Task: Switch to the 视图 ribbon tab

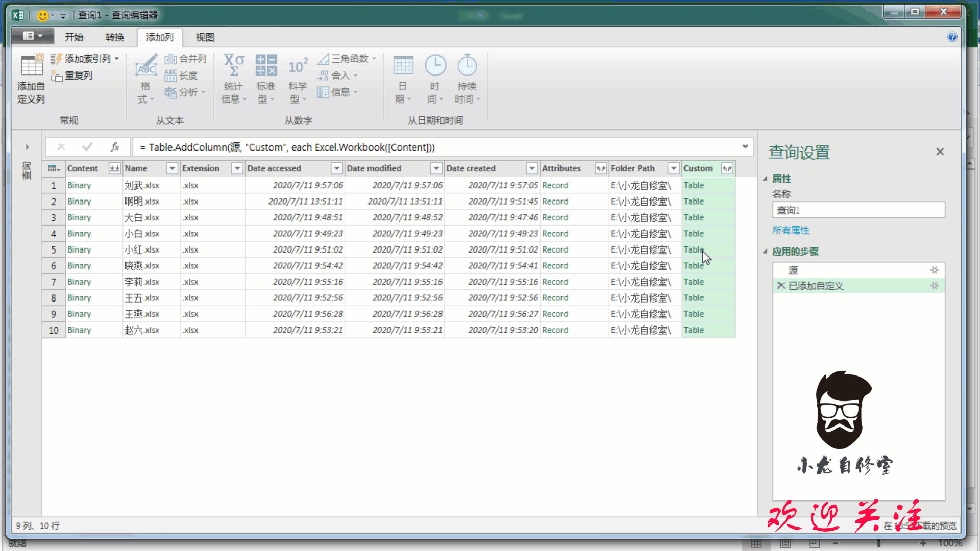Action: coord(205,37)
